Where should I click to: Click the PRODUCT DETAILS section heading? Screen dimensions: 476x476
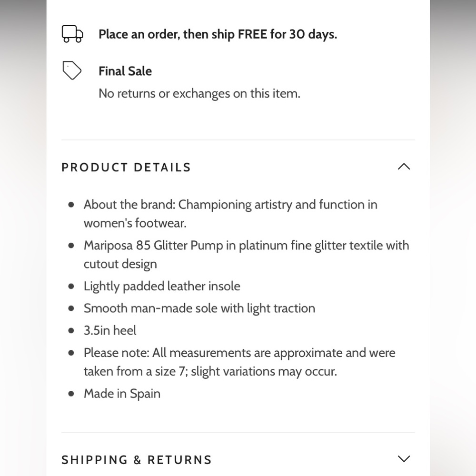pyautogui.click(x=126, y=168)
